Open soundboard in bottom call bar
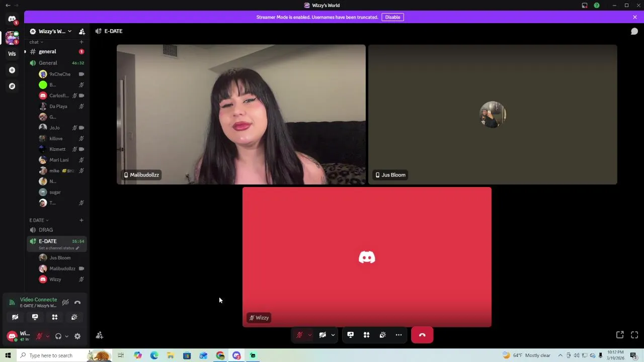Screen dimensions: 644x362 coord(382,335)
